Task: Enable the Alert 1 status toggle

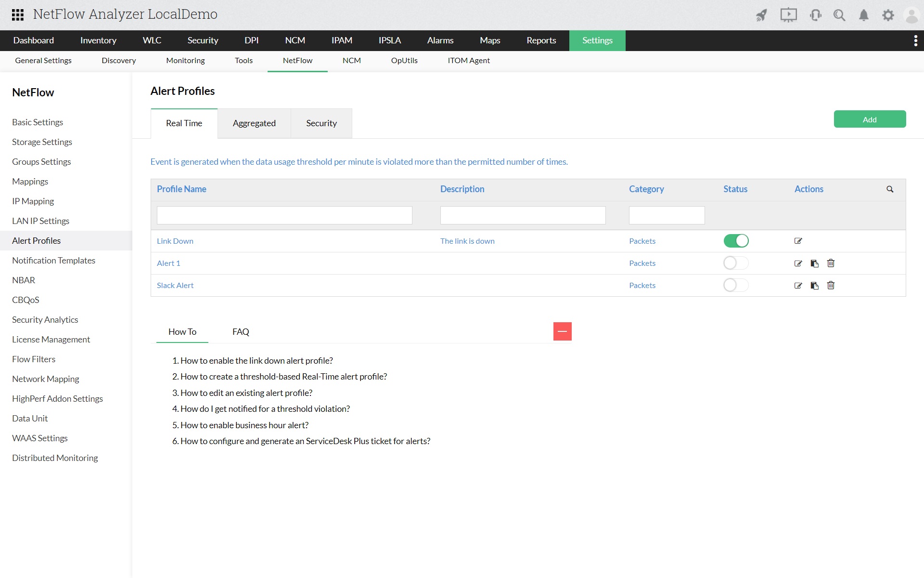Action: click(736, 263)
